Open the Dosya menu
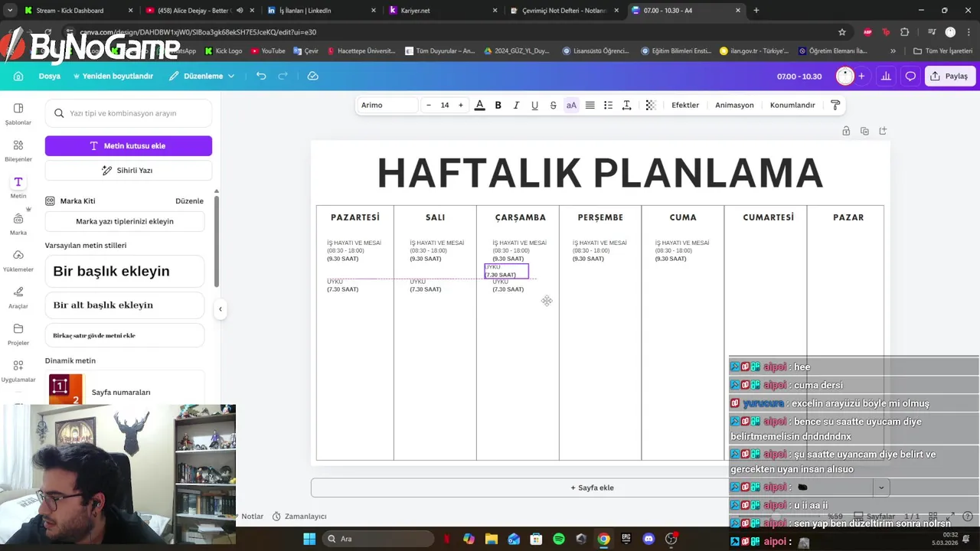 pyautogui.click(x=49, y=76)
